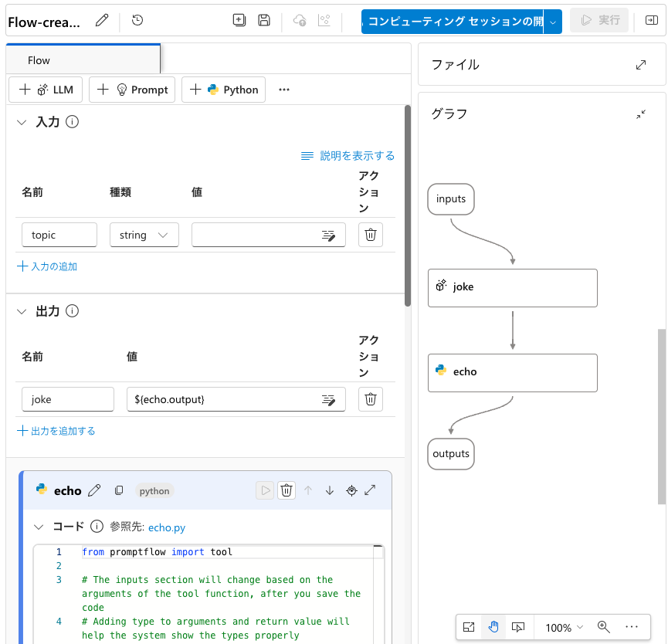Save the flow with disk icon
The image size is (668, 644).
264,20
